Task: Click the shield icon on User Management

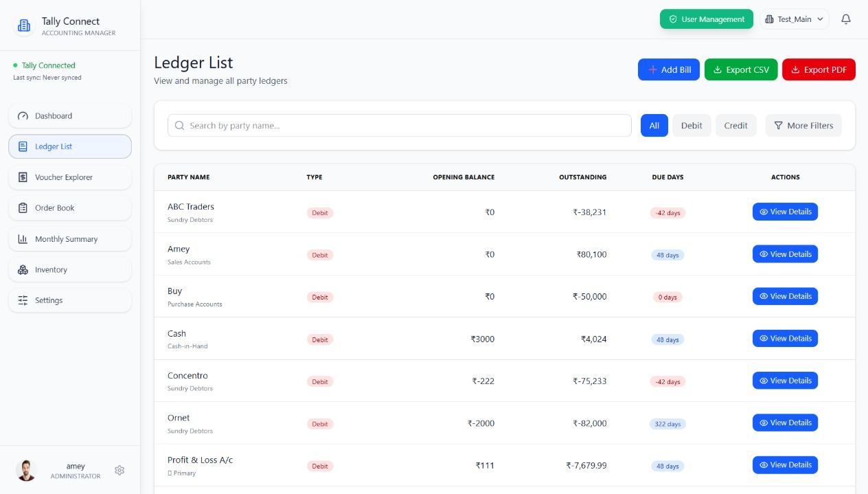Action: (673, 19)
